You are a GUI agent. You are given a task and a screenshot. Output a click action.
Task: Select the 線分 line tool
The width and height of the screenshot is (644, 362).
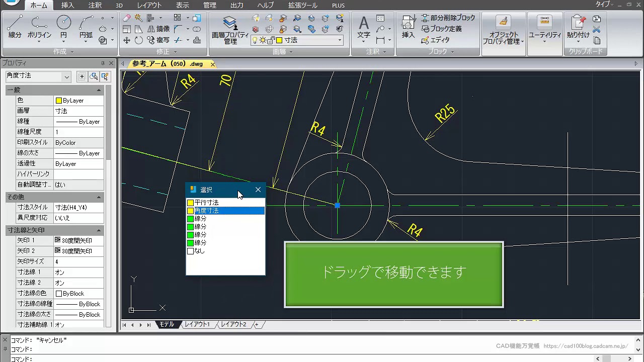[x=15, y=28]
